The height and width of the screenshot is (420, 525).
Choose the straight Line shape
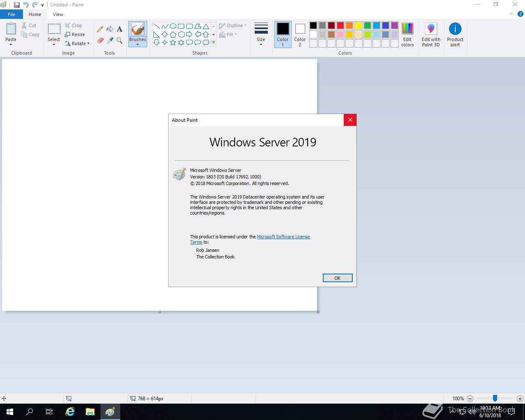point(157,26)
